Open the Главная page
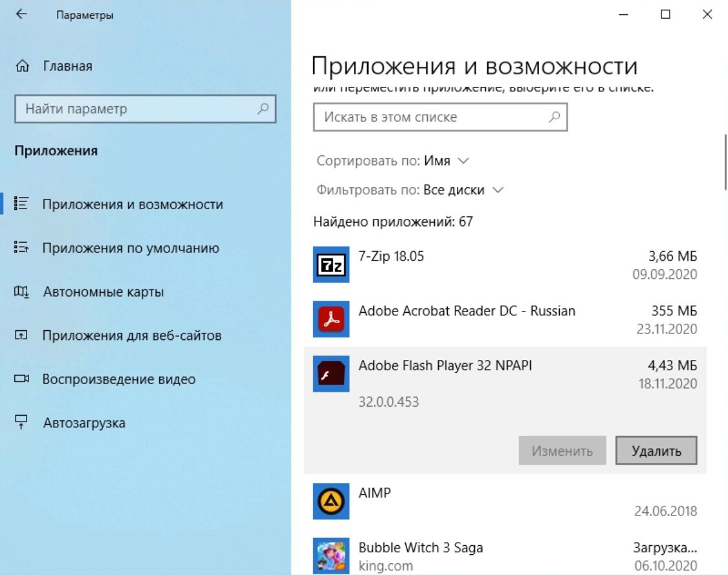Image resolution: width=728 pixels, height=575 pixels. coord(67,66)
